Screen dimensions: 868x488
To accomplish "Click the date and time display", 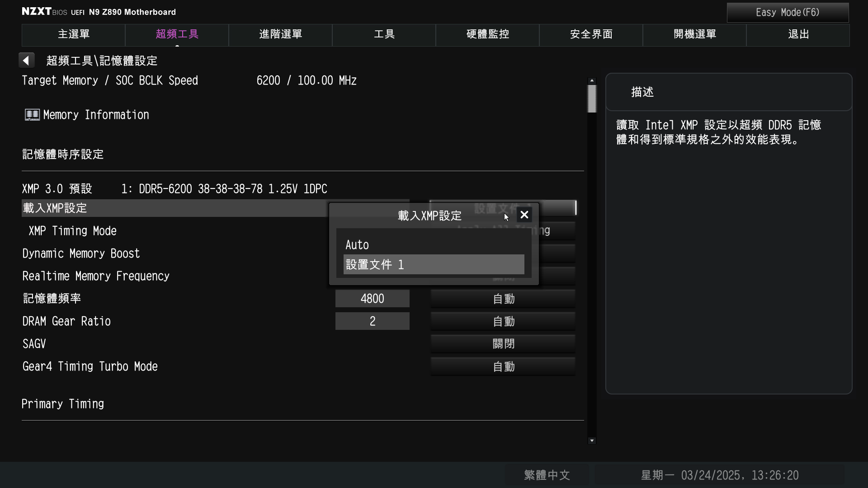I will [720, 475].
